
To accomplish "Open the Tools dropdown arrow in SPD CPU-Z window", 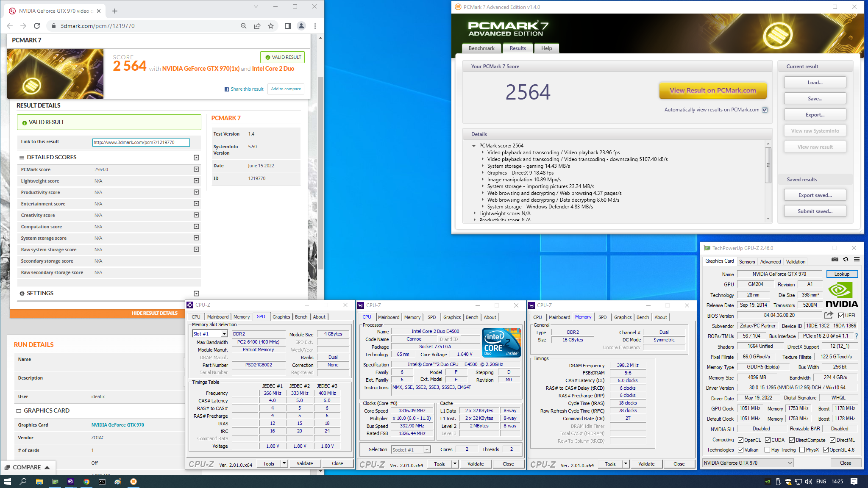I will [x=284, y=463].
